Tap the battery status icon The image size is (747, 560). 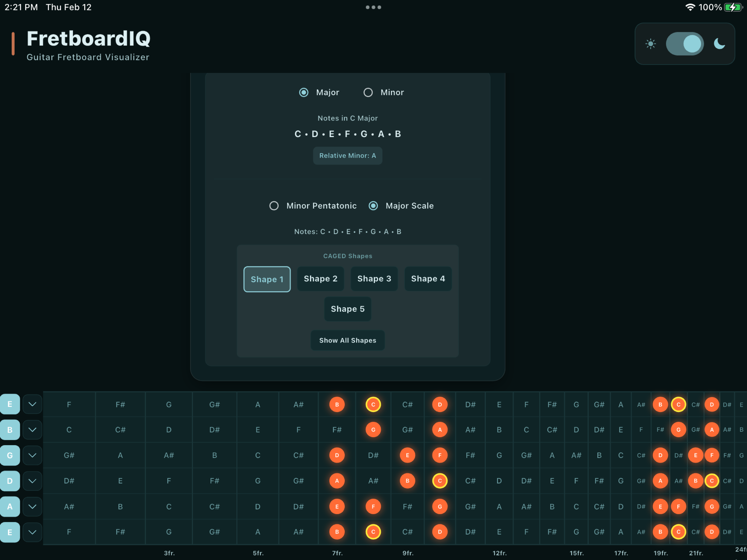pyautogui.click(x=733, y=7)
